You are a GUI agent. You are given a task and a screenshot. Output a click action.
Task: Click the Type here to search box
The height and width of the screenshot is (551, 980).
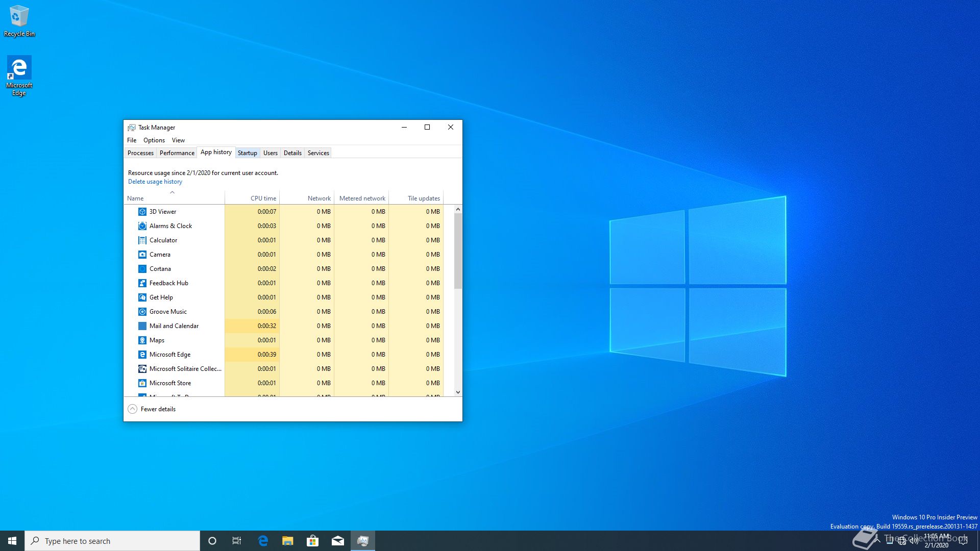[x=112, y=541]
